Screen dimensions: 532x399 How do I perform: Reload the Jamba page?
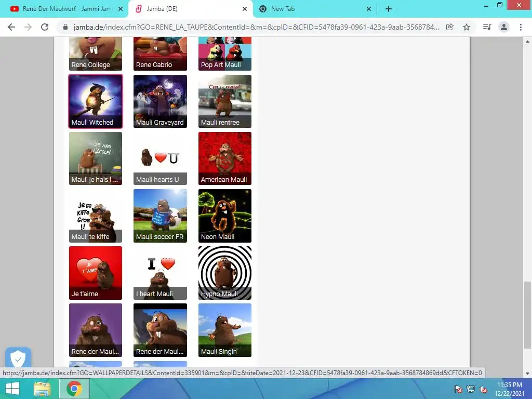[45, 27]
